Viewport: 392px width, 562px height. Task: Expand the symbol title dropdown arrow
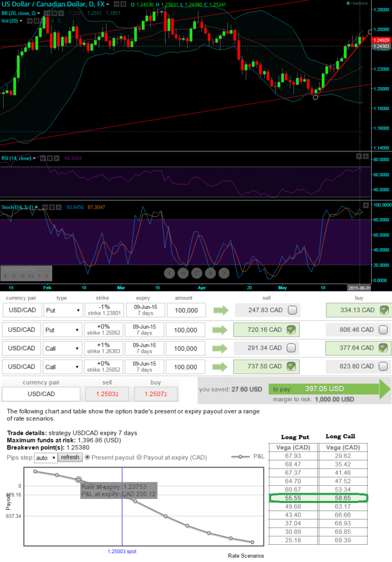point(108,4)
